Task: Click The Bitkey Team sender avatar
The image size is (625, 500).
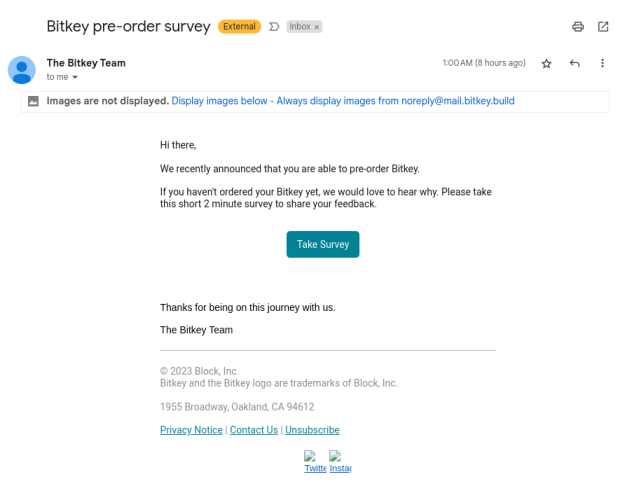Action: (x=22, y=70)
